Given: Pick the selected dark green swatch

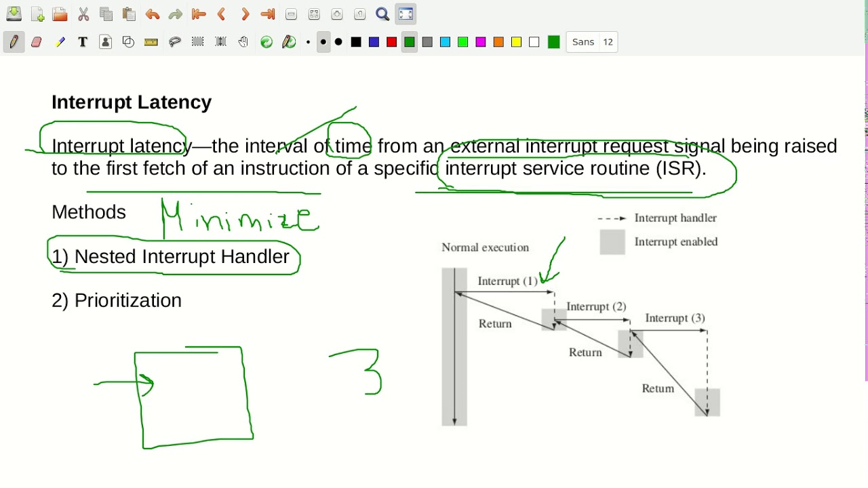Looking at the screenshot, I should point(410,42).
